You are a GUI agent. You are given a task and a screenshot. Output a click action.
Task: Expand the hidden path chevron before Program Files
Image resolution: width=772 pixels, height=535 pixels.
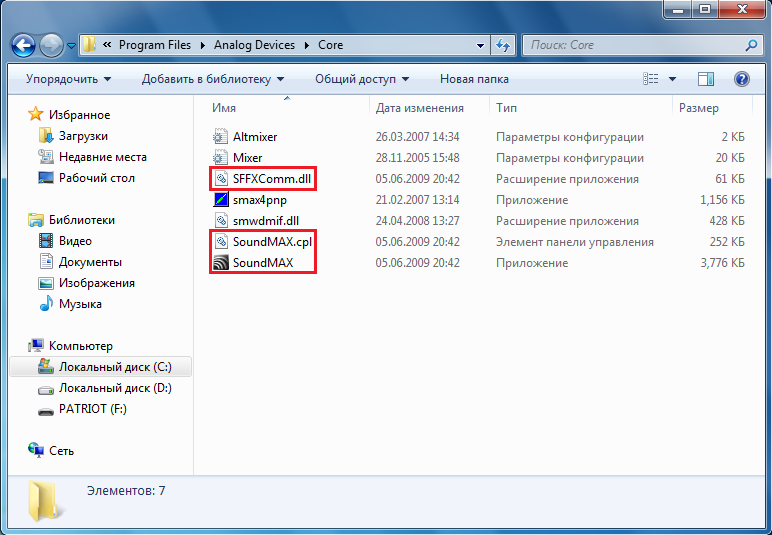click(x=107, y=45)
